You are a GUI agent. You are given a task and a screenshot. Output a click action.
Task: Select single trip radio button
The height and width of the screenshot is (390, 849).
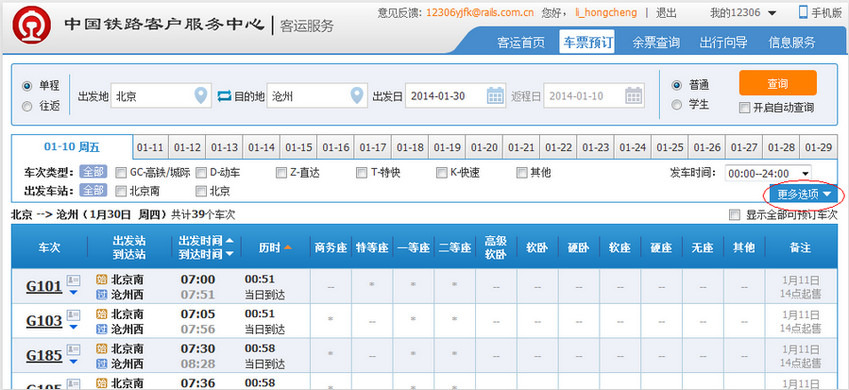[27, 86]
